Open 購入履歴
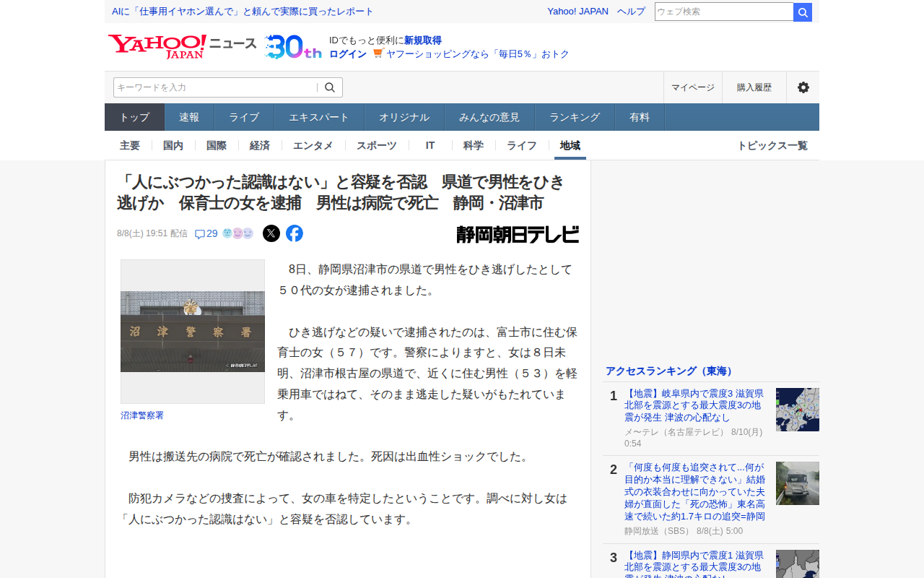Image resolution: width=924 pixels, height=578 pixels. 754,87
